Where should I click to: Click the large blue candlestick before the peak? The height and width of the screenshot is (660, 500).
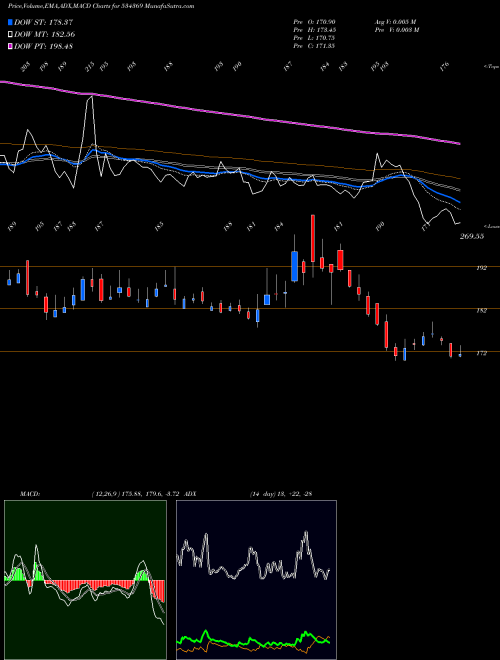pos(295,266)
